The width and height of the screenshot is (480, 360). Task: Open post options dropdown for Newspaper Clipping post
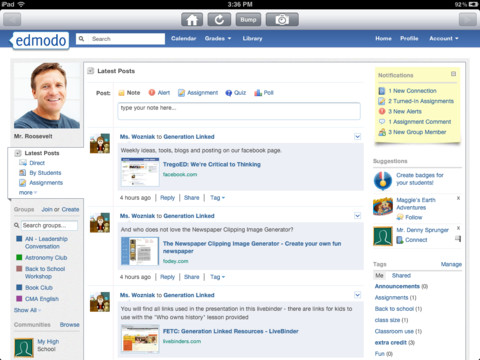357,216
